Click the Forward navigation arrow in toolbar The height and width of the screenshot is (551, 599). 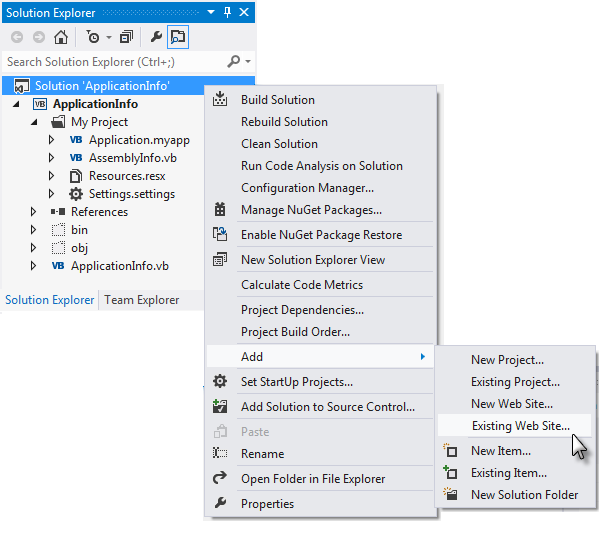click(39, 37)
